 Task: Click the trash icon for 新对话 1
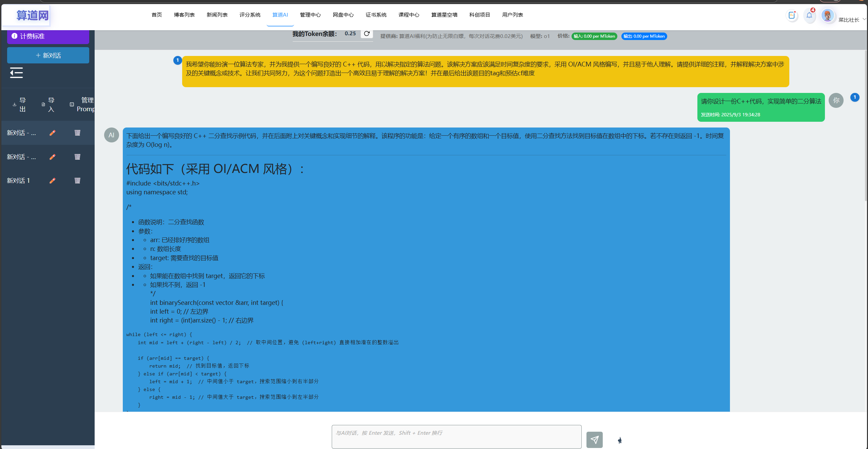pos(77,181)
